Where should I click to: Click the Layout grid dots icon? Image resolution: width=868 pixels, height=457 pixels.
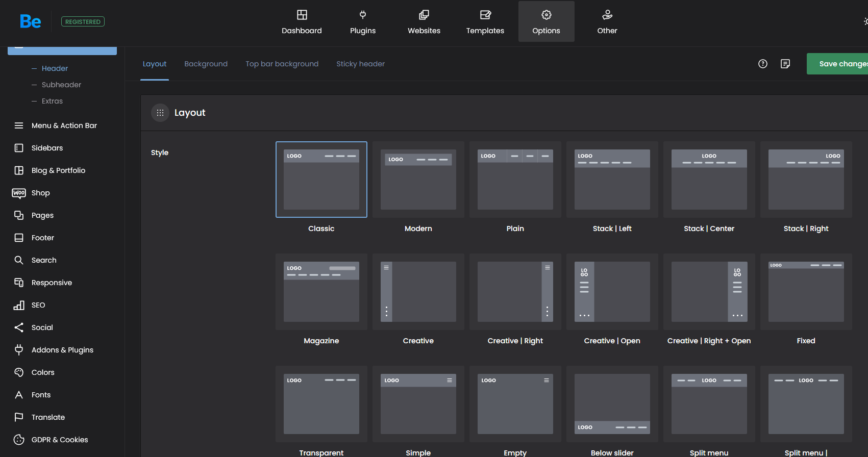pos(160,113)
